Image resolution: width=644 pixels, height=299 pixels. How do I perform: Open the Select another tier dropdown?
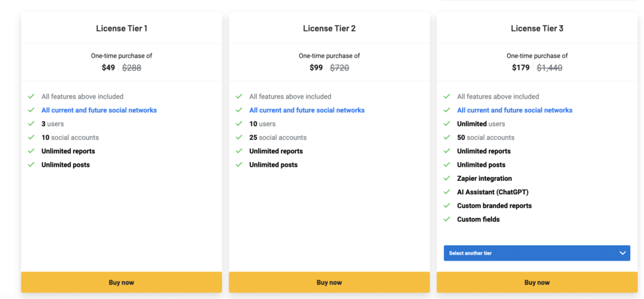tap(536, 253)
